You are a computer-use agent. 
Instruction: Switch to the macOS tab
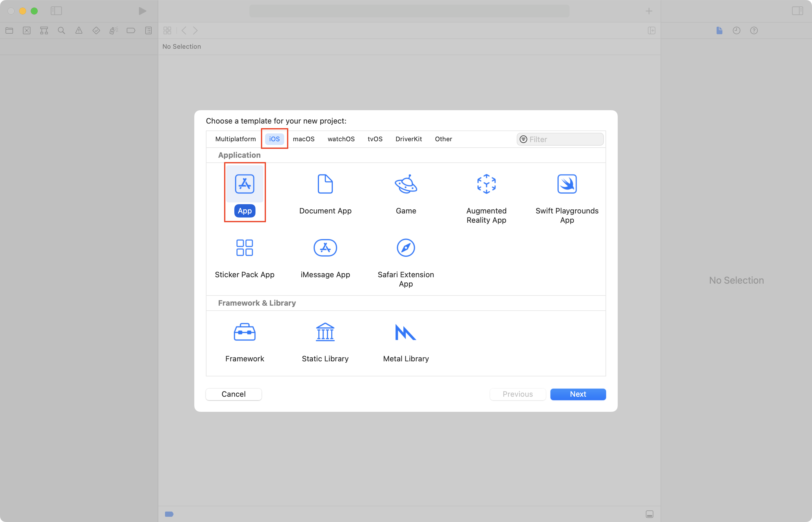tap(303, 139)
